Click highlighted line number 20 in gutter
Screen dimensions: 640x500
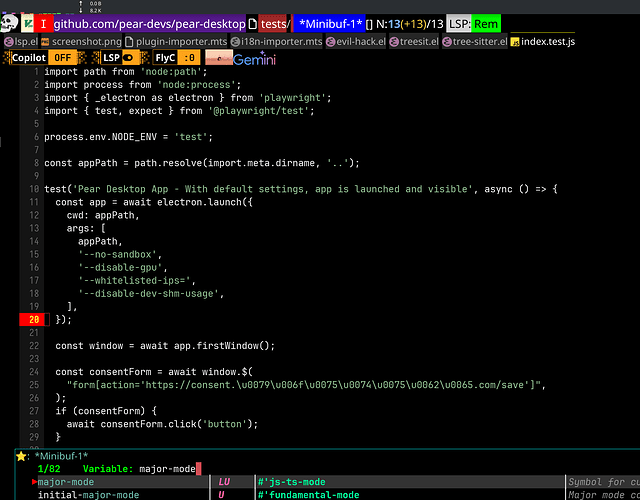click(34, 320)
